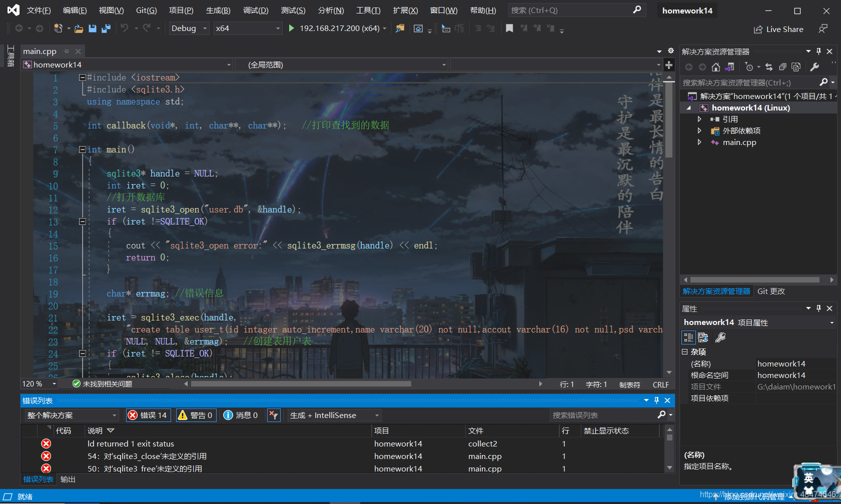This screenshot has width=841, height=504.
Task: Switch to the Git 更改 tab
Action: pyautogui.click(x=771, y=291)
